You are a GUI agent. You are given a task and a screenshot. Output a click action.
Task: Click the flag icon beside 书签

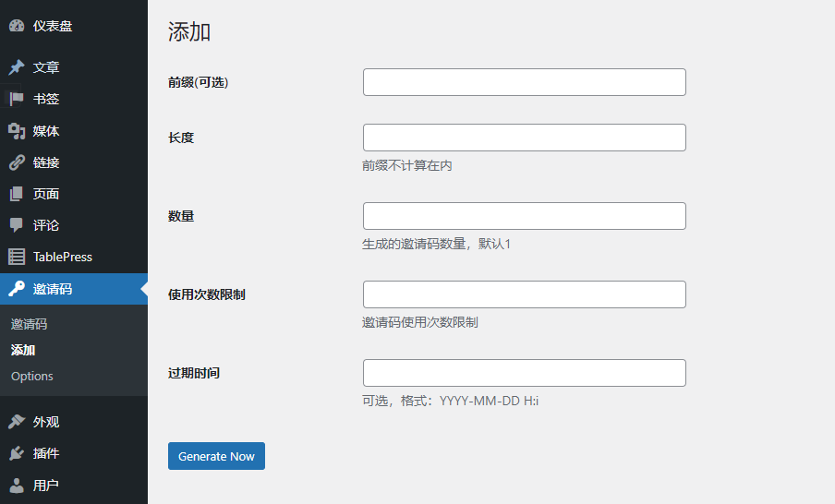(17, 99)
